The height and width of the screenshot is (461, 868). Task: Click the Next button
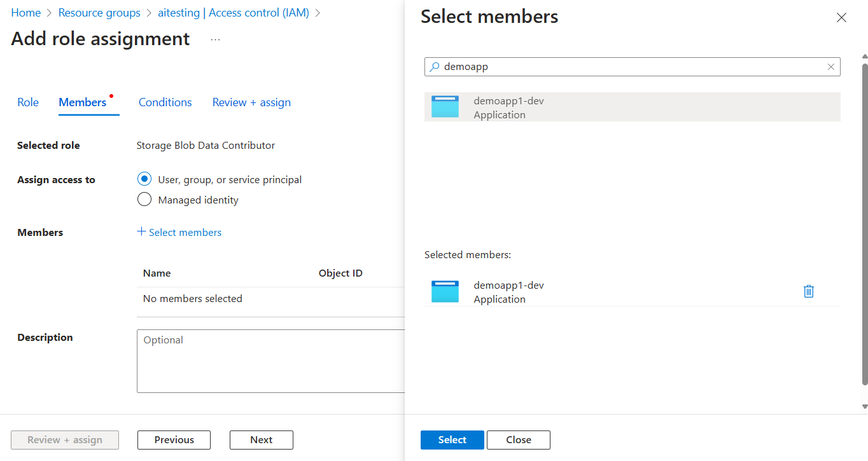(261, 439)
